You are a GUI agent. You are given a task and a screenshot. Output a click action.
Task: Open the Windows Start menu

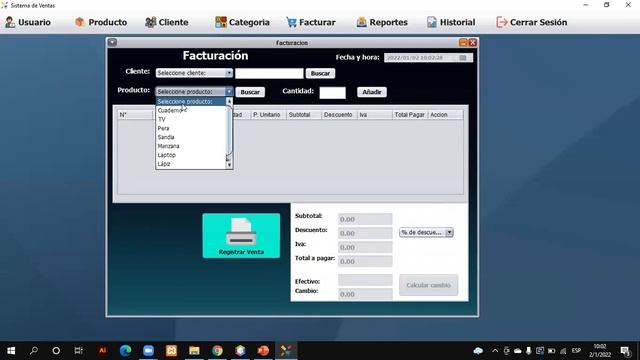pyautogui.click(x=11, y=351)
